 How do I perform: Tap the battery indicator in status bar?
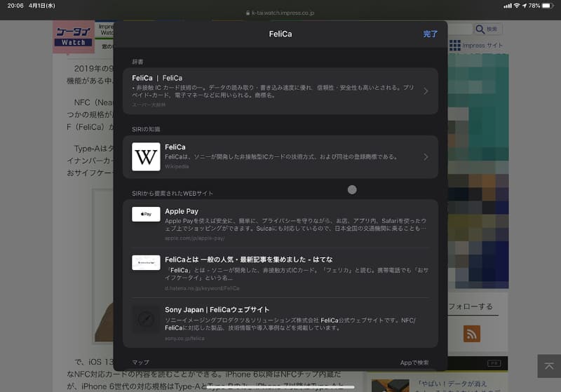(x=548, y=6)
